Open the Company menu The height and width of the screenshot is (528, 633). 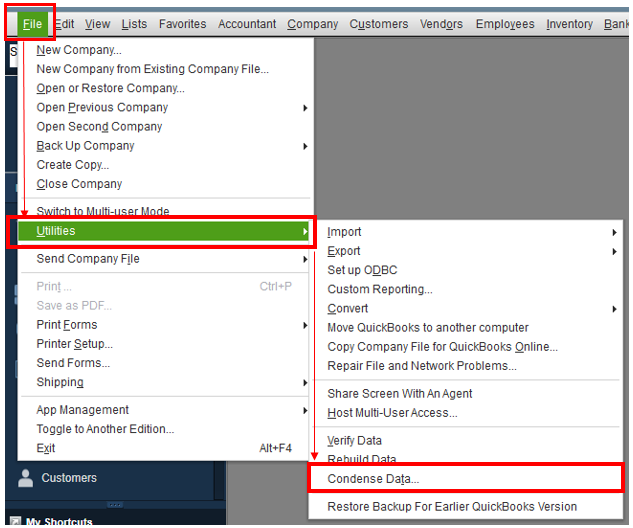pos(312,24)
